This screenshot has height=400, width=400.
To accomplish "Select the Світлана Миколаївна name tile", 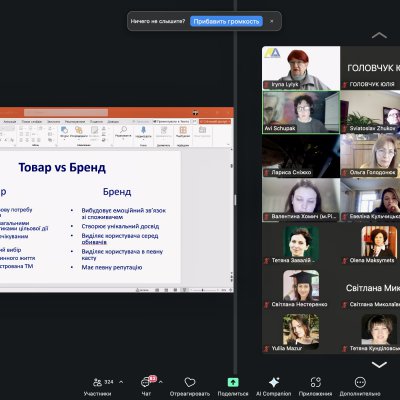I will point(370,288).
